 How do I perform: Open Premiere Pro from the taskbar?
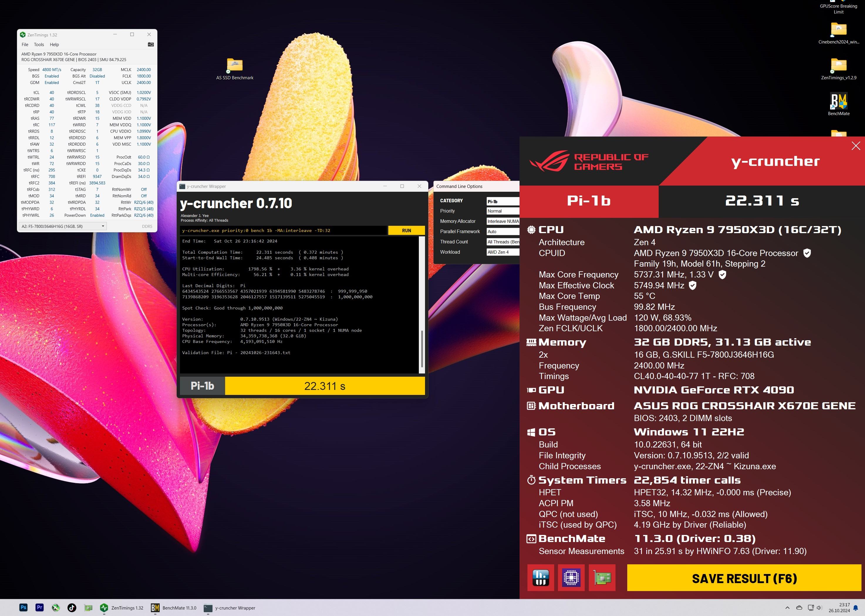pos(39,607)
